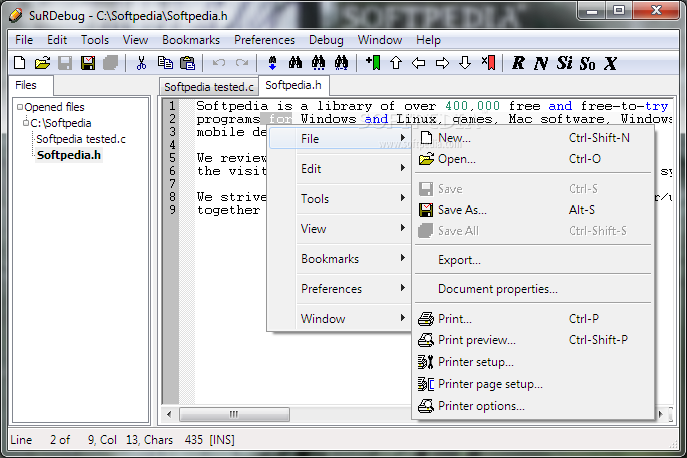The image size is (687, 458).
Task: Click the Redo toolbar icon
Action: pos(242,63)
